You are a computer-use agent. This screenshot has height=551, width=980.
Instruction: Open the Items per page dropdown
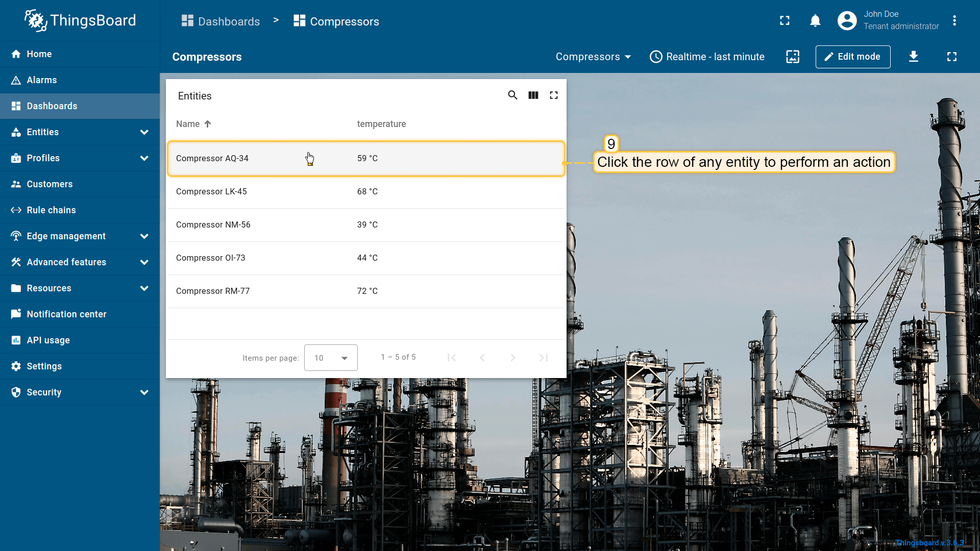[x=331, y=358]
